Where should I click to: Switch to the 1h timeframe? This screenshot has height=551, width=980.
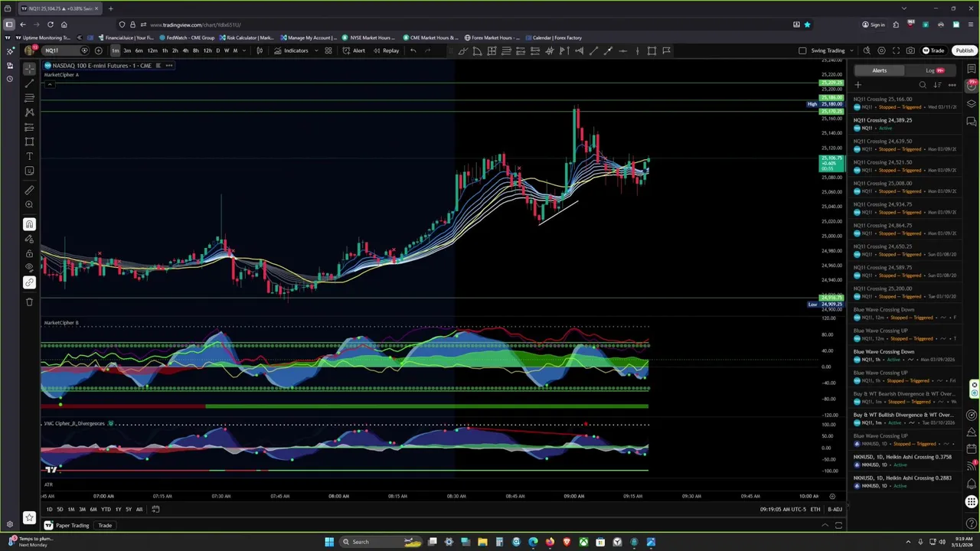point(164,51)
